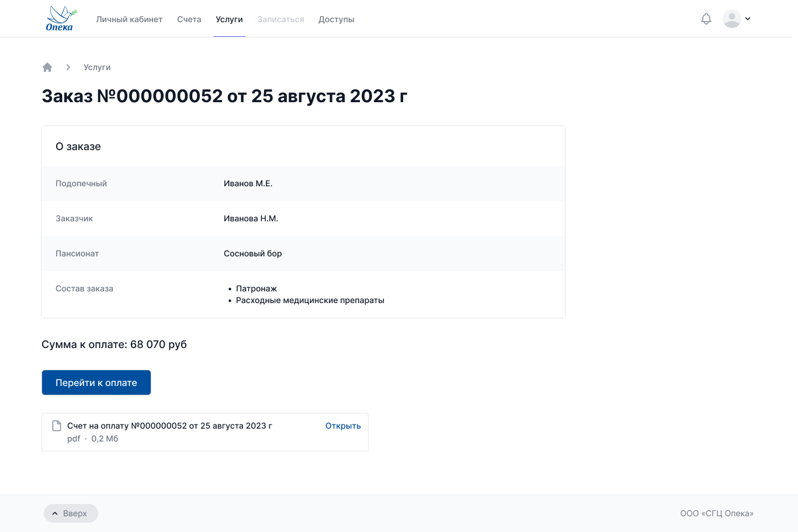Open the notifications bell
Screen dimensions: 798x532
pyautogui.click(x=706, y=19)
